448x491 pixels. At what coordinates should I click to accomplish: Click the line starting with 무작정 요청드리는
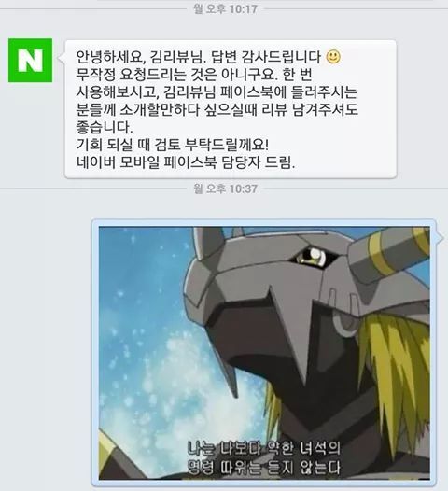pos(194,75)
